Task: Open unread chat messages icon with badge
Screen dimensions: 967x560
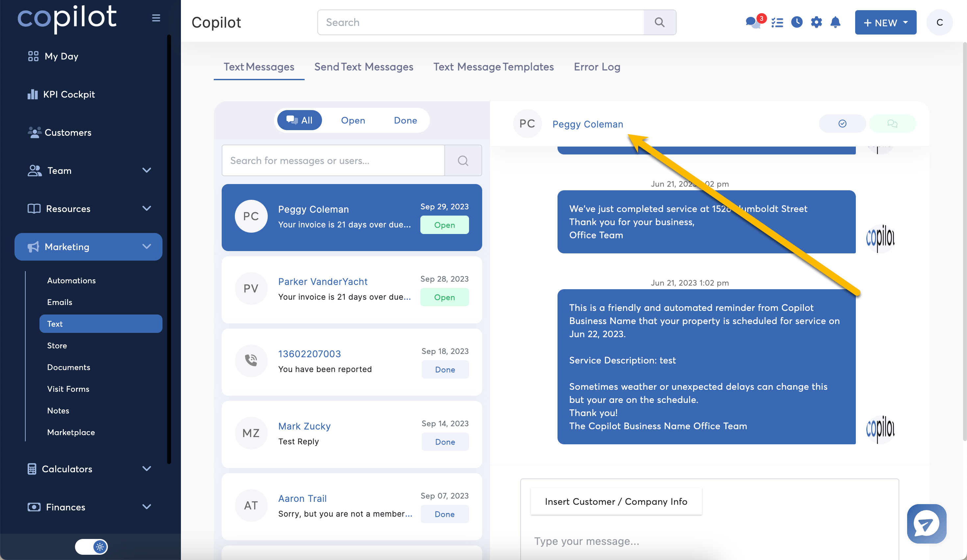Action: (x=754, y=22)
